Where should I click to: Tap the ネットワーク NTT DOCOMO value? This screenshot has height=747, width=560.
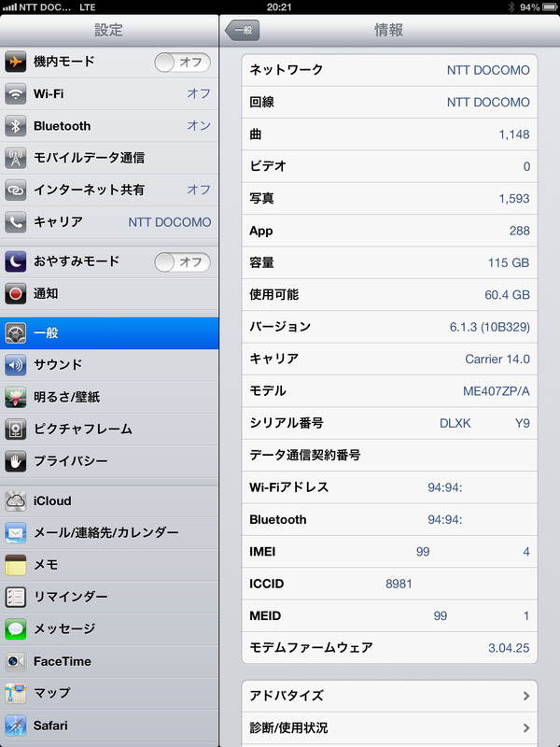[488, 70]
